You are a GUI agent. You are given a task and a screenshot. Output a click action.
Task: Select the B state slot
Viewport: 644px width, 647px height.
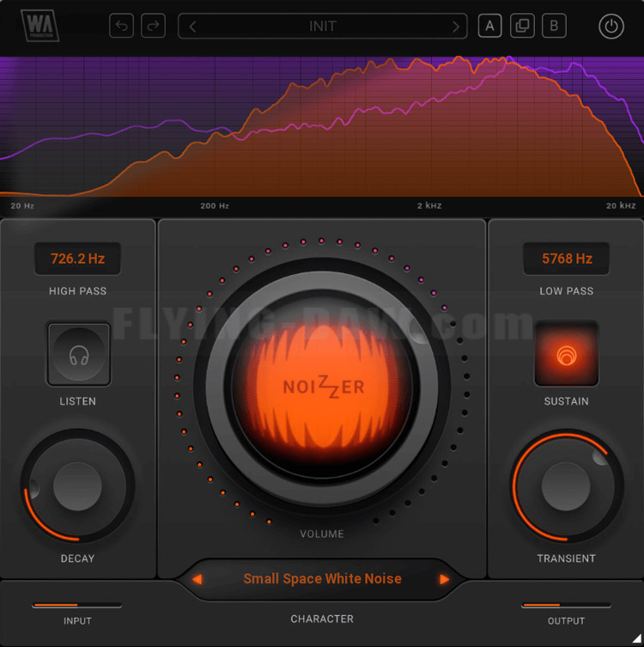pyautogui.click(x=554, y=26)
